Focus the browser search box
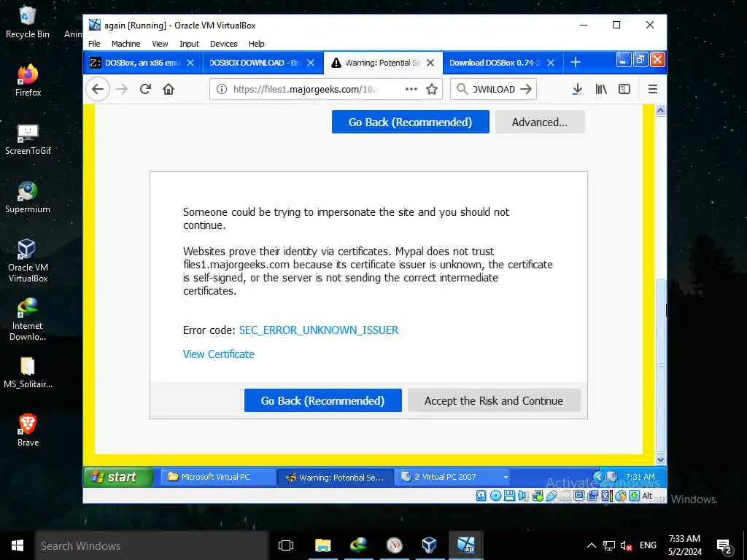Image resolution: width=747 pixels, height=560 pixels. coord(493,89)
